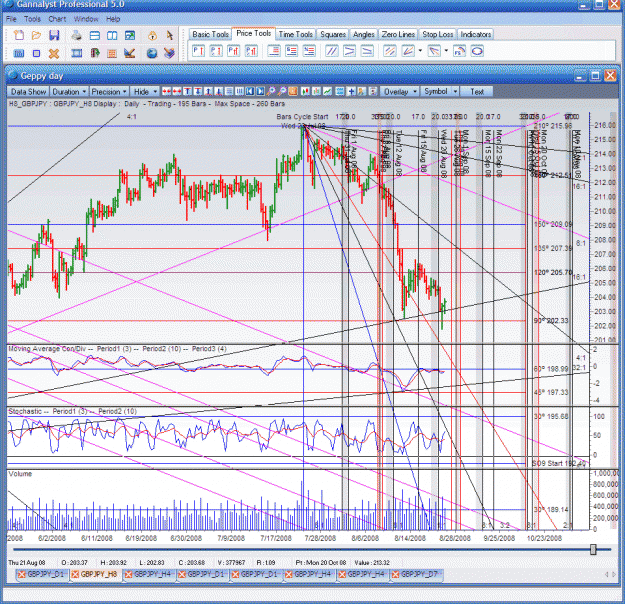This screenshot has height=604, width=625.
Task: Select the GBPJPY_H8 chart tab
Action: 96,574
